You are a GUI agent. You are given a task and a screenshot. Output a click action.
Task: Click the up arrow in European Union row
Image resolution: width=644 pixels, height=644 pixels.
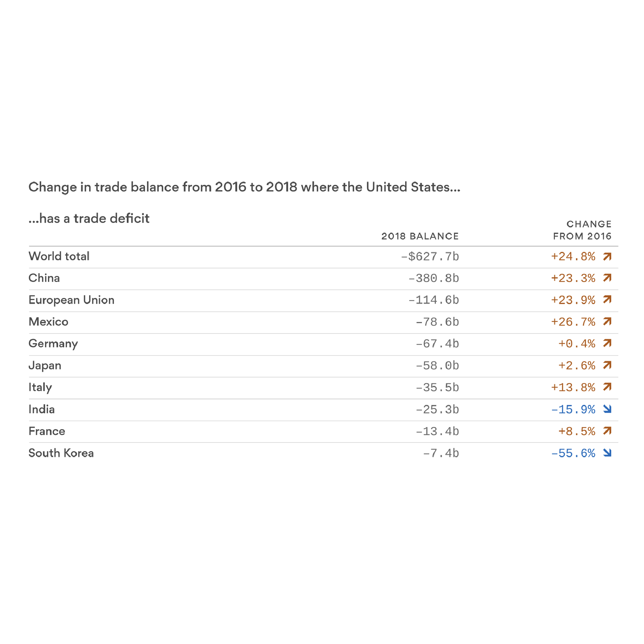pos(607,300)
